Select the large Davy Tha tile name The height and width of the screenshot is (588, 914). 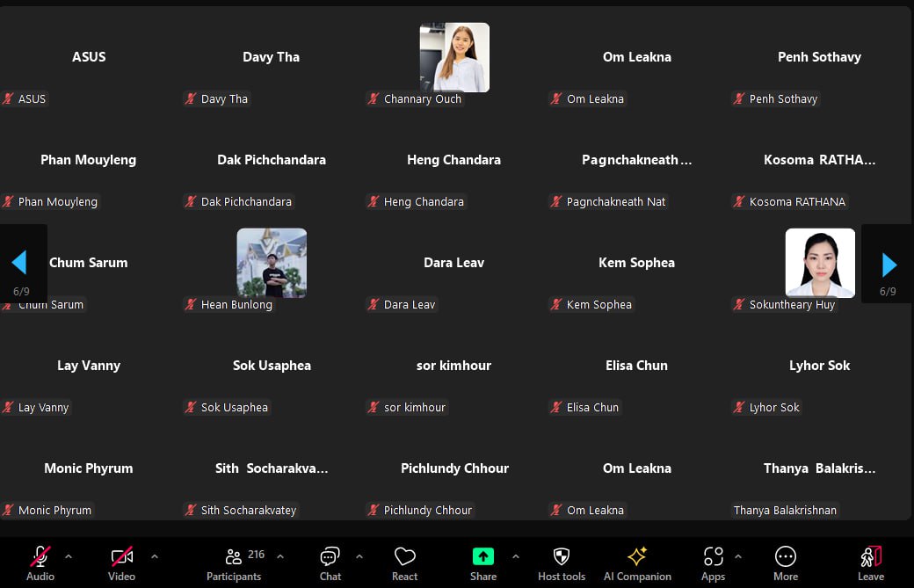pyautogui.click(x=271, y=57)
